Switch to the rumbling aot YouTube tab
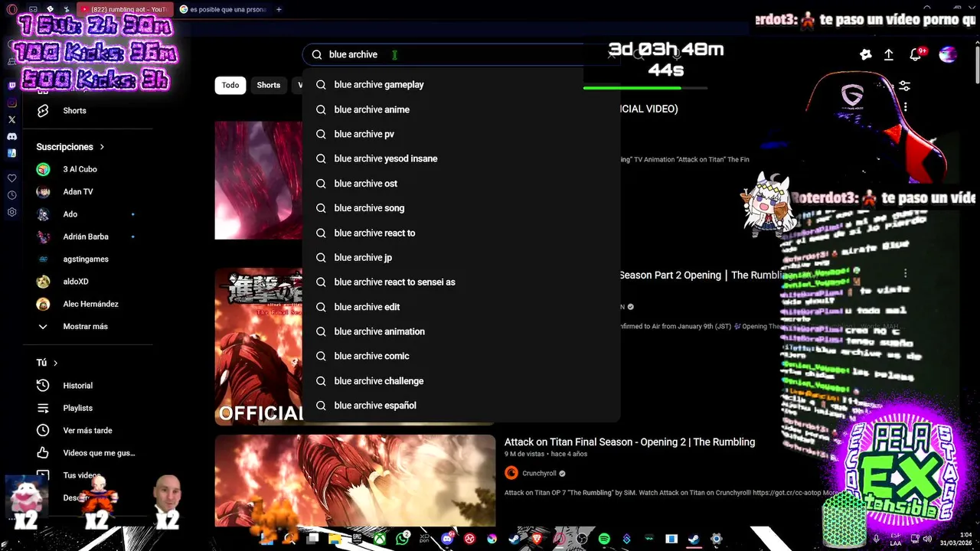 coord(123,9)
